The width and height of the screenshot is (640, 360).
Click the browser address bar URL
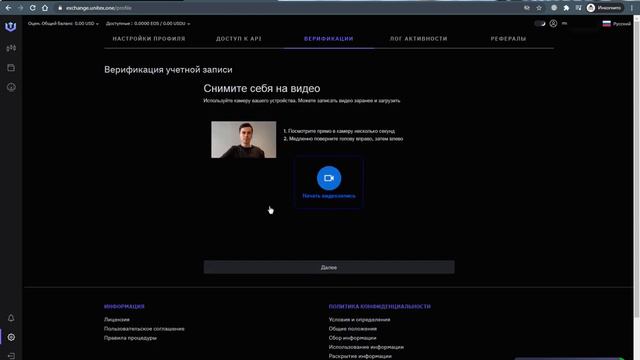(98, 8)
